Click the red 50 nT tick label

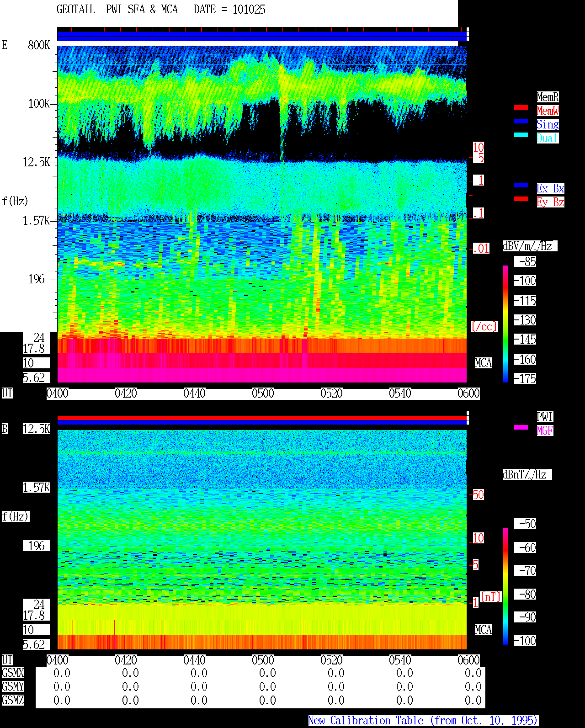(x=479, y=494)
